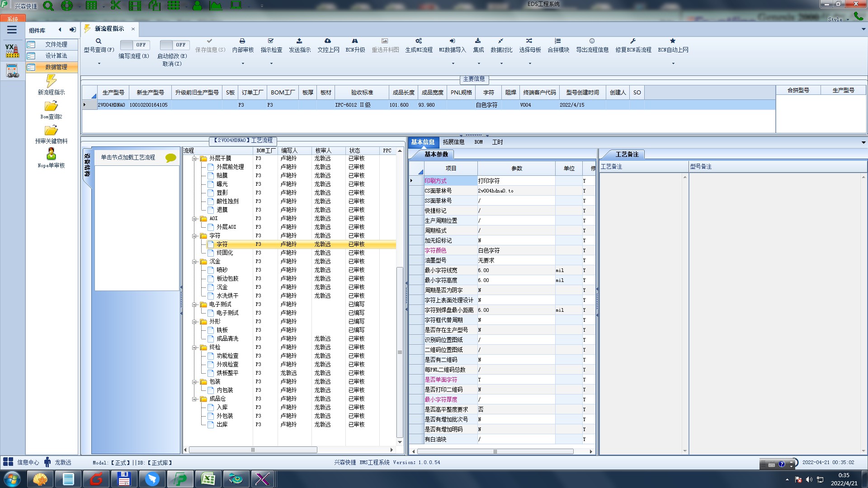Click the 内部审核 printer icon
The image size is (868, 488).
242,41
